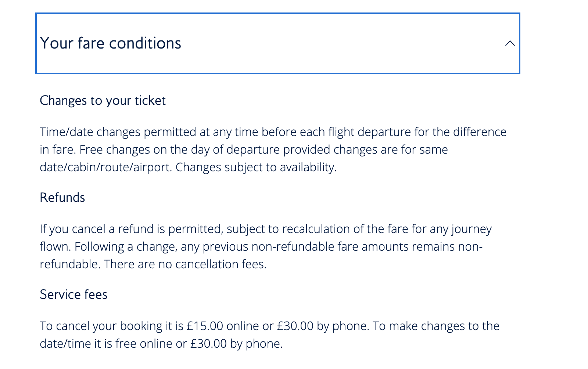Click '£15.00 online' cancellation fee text
This screenshot has height=369, width=588.
223,326
